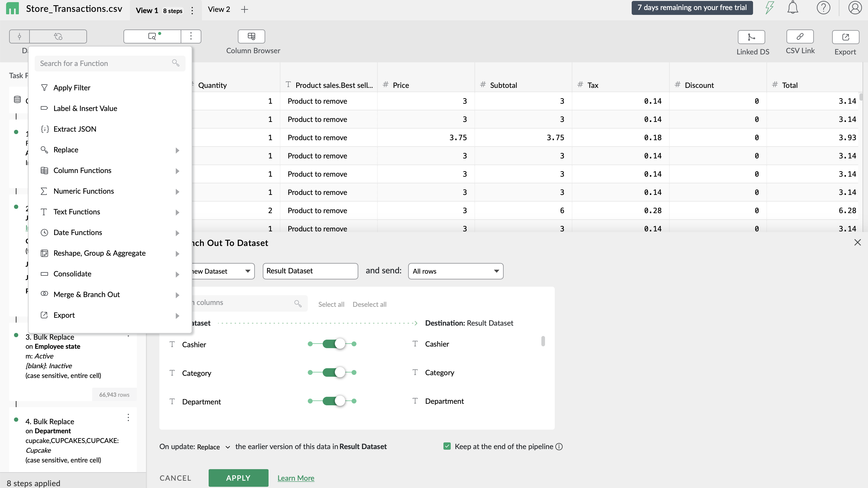Click the APPLY button

[x=238, y=478]
